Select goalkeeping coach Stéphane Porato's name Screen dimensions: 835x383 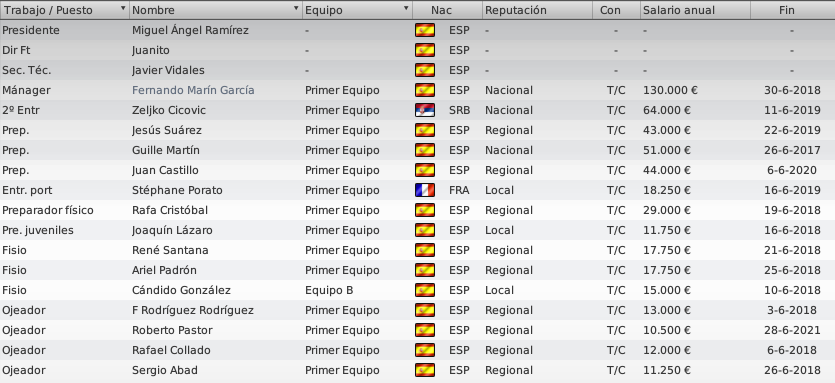(177, 190)
